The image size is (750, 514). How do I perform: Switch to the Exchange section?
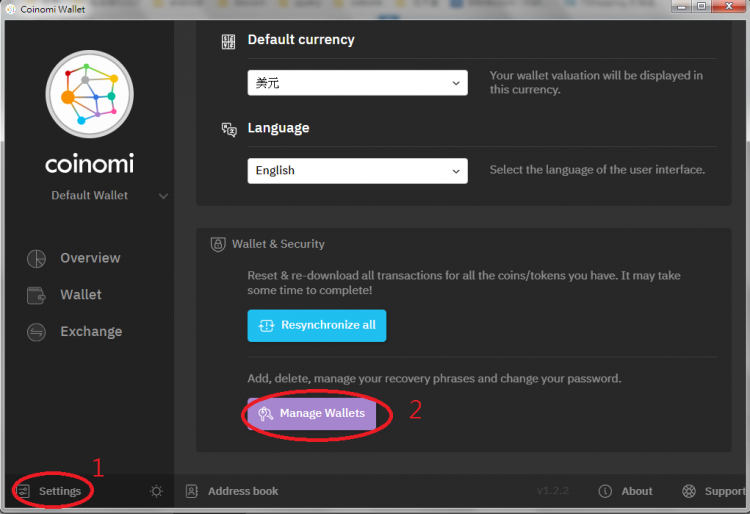(x=91, y=332)
